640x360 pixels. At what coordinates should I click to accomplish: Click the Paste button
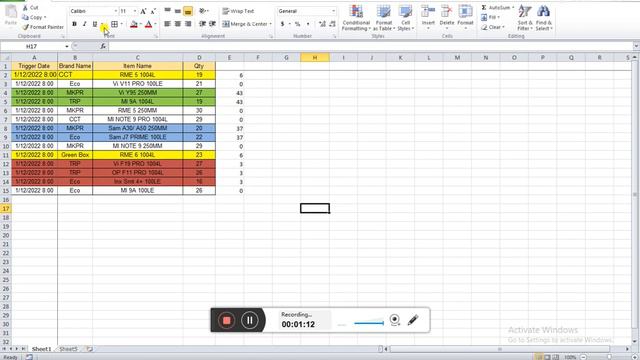(11, 16)
